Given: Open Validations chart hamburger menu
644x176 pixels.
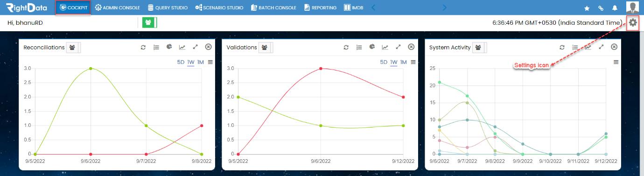Looking at the screenshot, I should click(x=413, y=62).
